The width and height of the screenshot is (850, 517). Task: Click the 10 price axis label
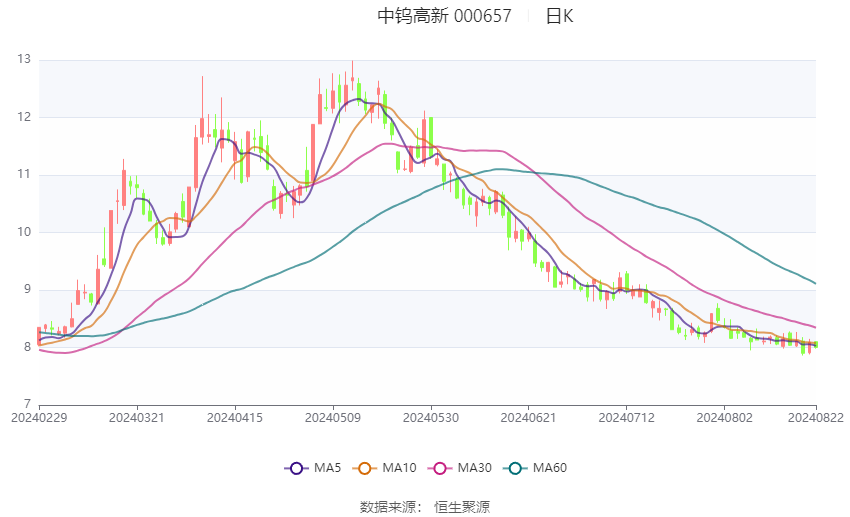pyautogui.click(x=24, y=232)
